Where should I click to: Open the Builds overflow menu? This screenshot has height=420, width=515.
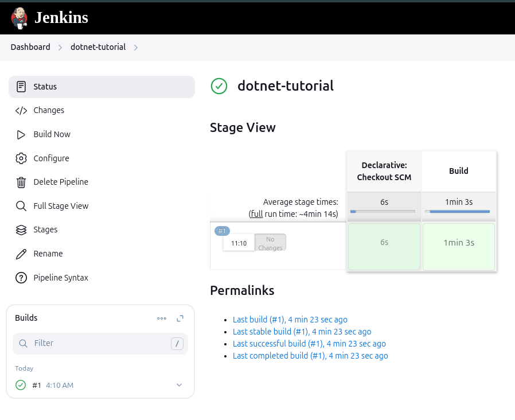pos(162,318)
